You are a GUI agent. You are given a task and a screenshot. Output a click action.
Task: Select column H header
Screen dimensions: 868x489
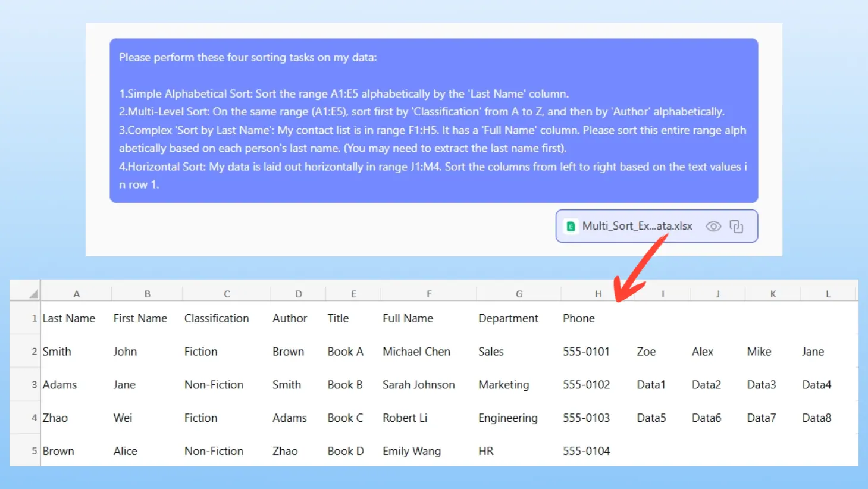(598, 294)
